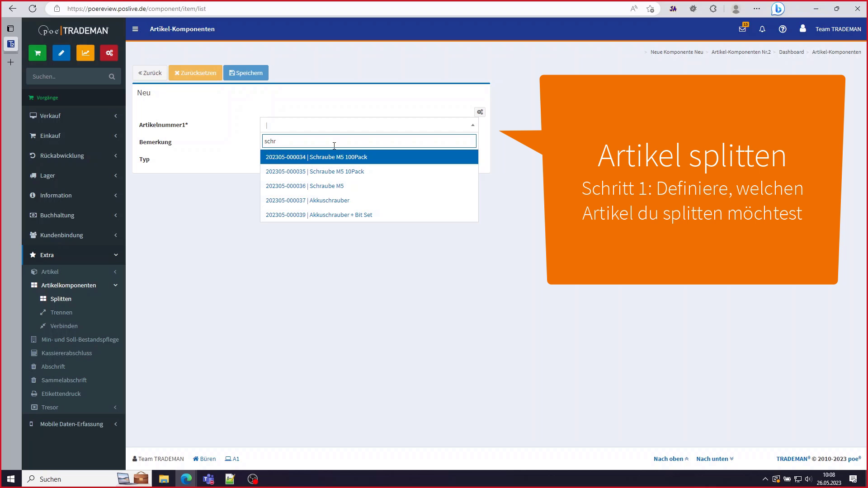Expand the Rückabwicklung menu

[74, 155]
